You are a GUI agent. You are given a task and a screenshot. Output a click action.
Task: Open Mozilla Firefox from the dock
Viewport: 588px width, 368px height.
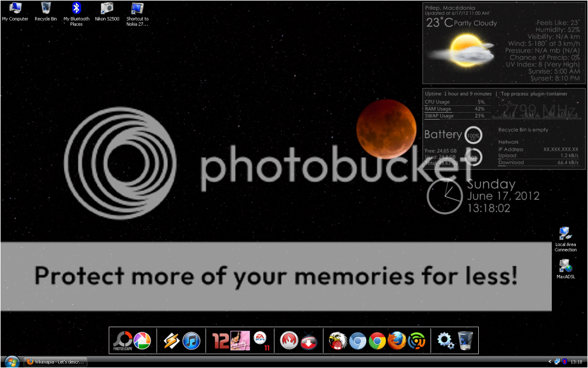click(x=397, y=341)
